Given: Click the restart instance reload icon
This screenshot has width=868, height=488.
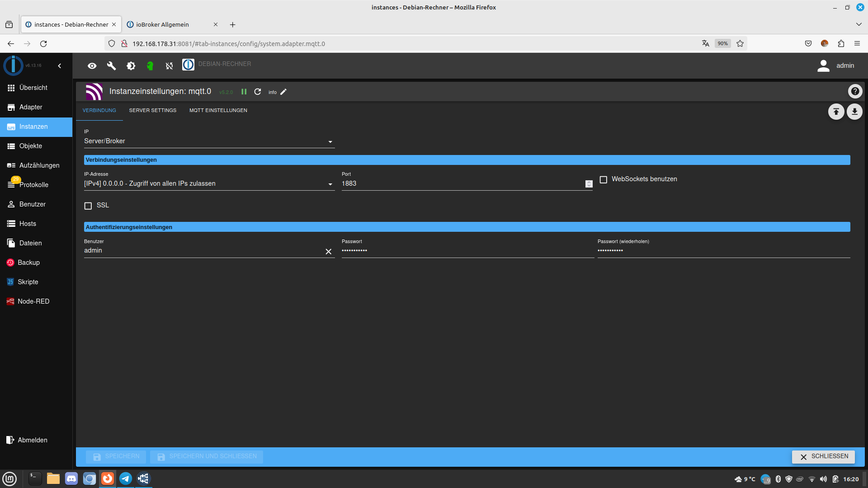Looking at the screenshot, I should (x=258, y=92).
